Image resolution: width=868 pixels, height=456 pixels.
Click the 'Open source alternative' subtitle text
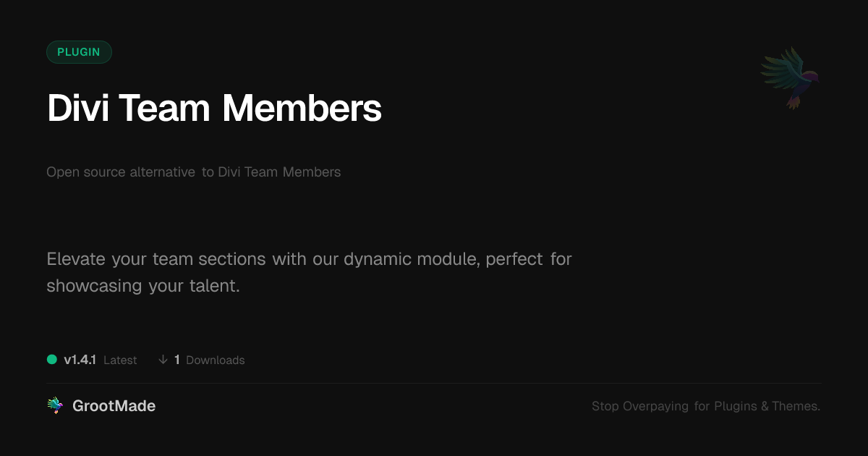pyautogui.click(x=121, y=172)
